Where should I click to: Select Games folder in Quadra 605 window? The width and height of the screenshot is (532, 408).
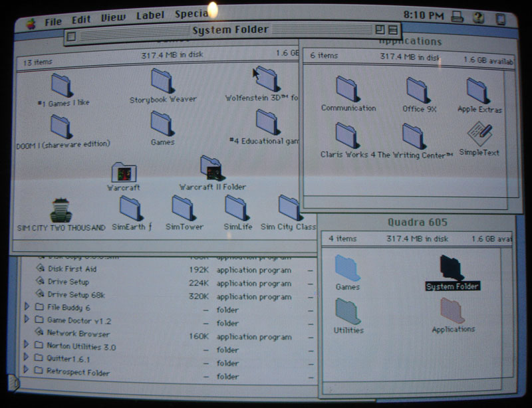(347, 268)
